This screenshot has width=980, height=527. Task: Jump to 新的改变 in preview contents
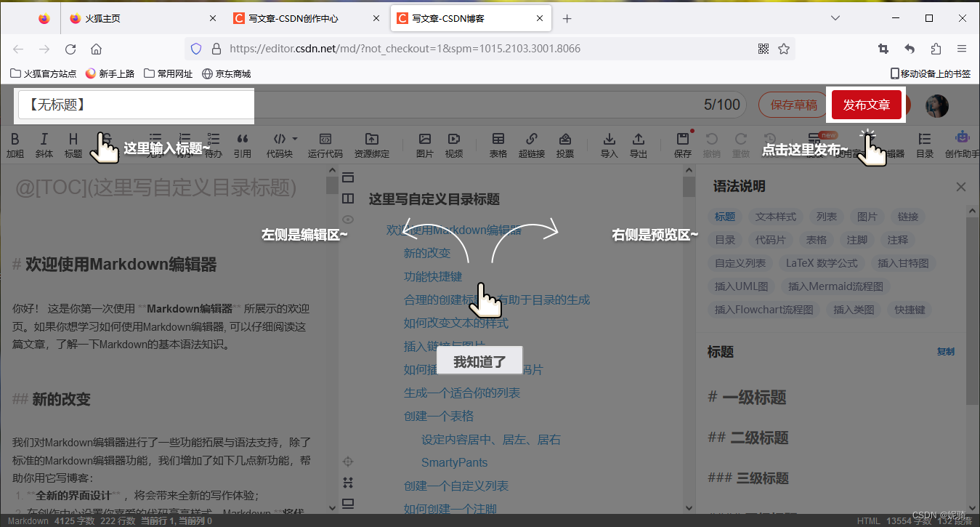click(x=427, y=253)
